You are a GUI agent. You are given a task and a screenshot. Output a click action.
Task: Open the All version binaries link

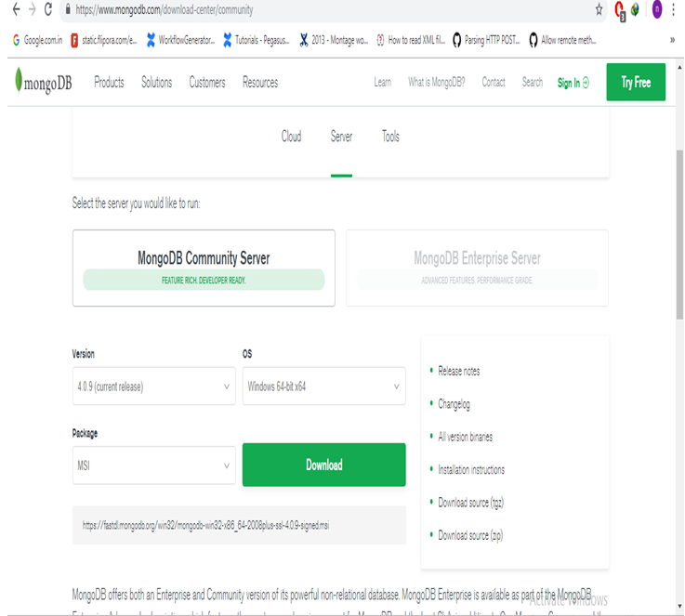pyautogui.click(x=466, y=437)
